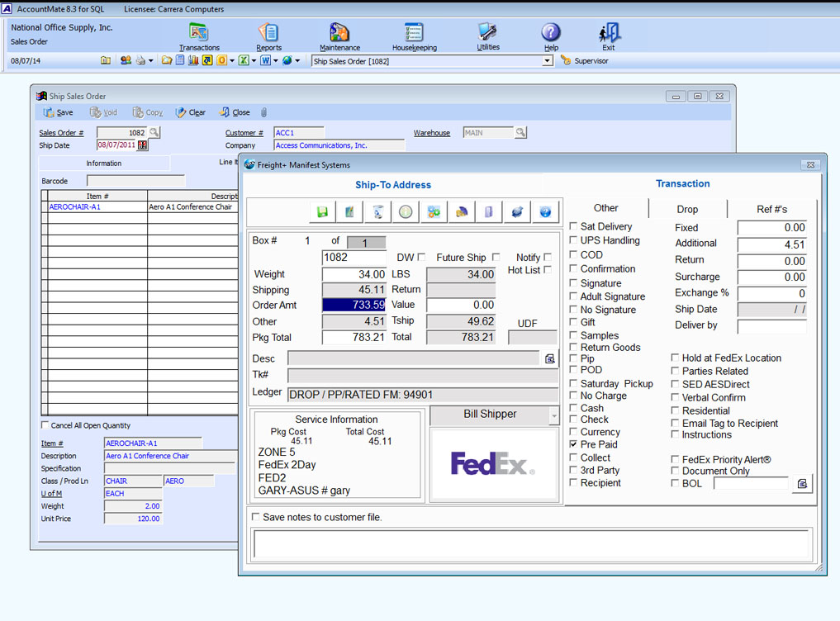Expand the Word export dropdown arrow
The height and width of the screenshot is (621, 840).
click(275, 61)
